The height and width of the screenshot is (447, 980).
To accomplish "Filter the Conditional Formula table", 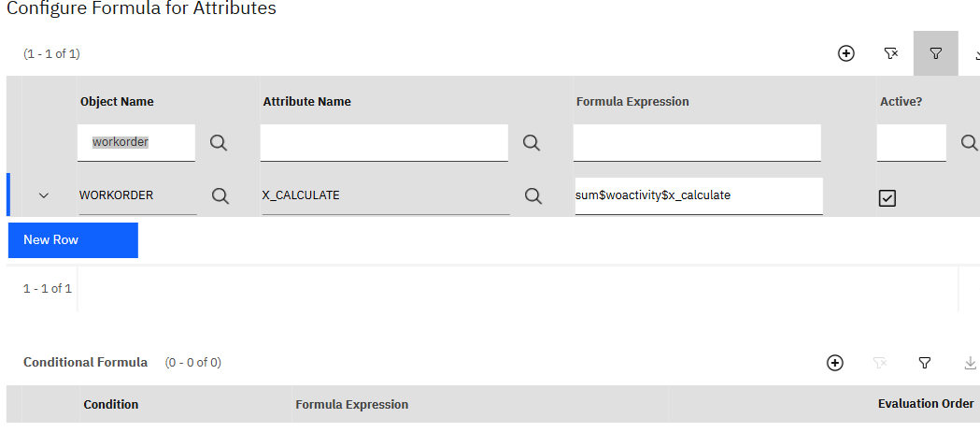I will 925,363.
